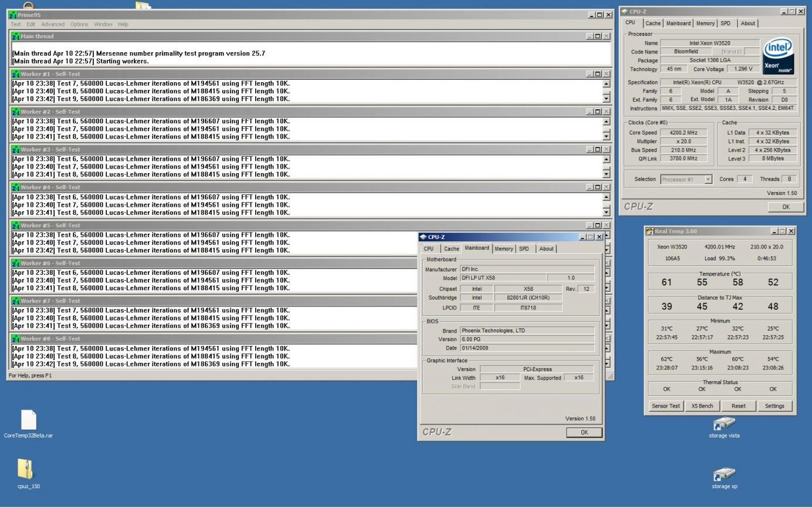Open About tab in Mainboard CPU-Z window
Image resolution: width=812 pixels, height=508 pixels.
coord(546,249)
